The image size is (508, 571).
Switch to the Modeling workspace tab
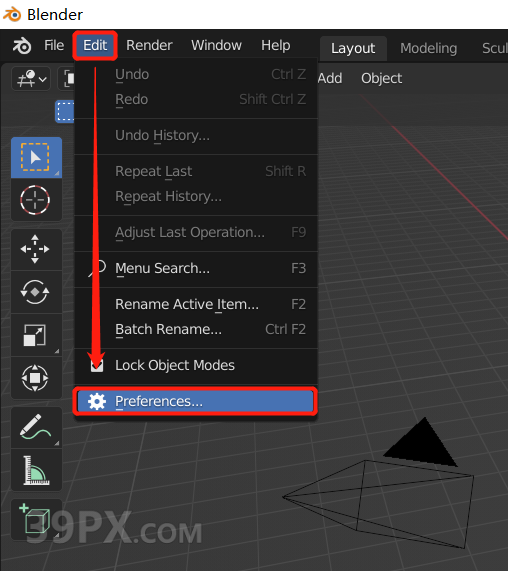(429, 48)
